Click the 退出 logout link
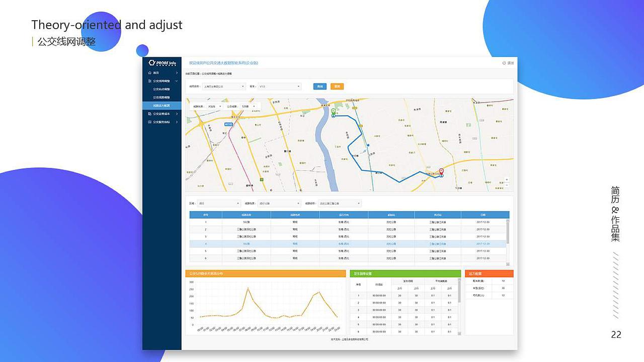 coord(511,63)
